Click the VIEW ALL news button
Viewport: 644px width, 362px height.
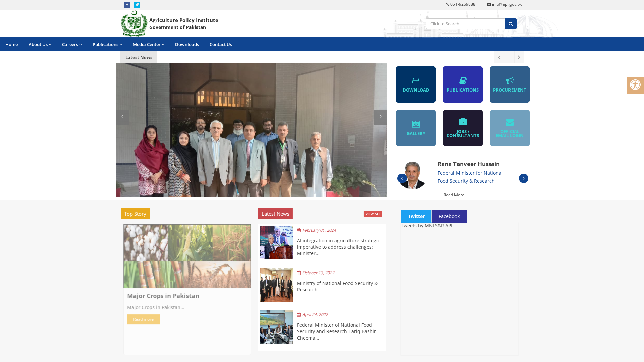(373, 214)
